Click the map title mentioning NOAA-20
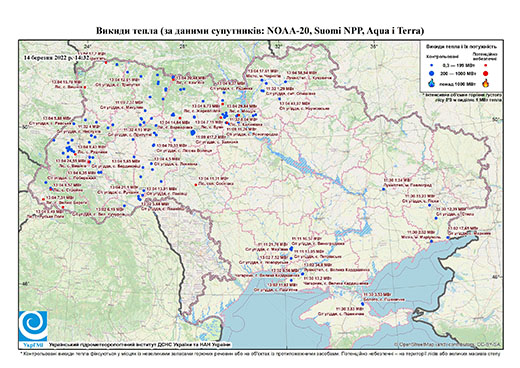 click(260, 31)
